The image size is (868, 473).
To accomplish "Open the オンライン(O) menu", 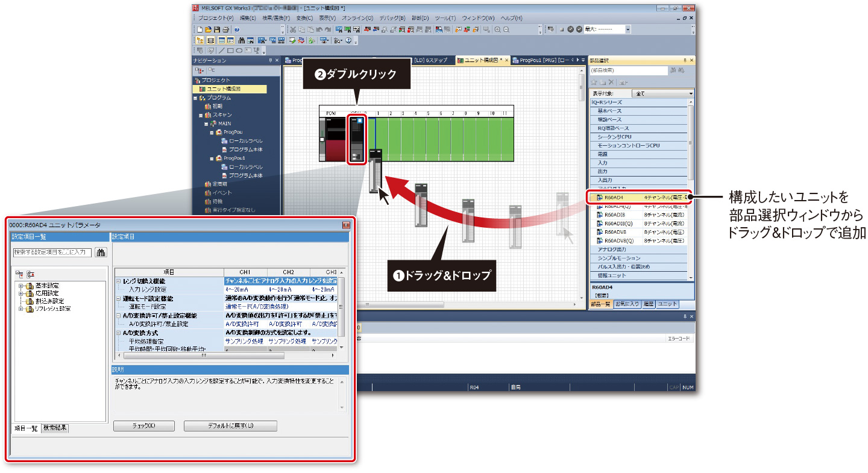I will (357, 18).
